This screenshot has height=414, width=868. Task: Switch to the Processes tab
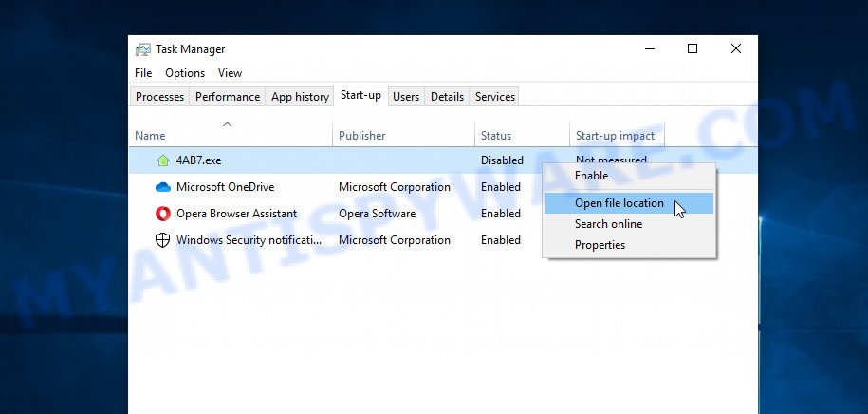point(159,97)
